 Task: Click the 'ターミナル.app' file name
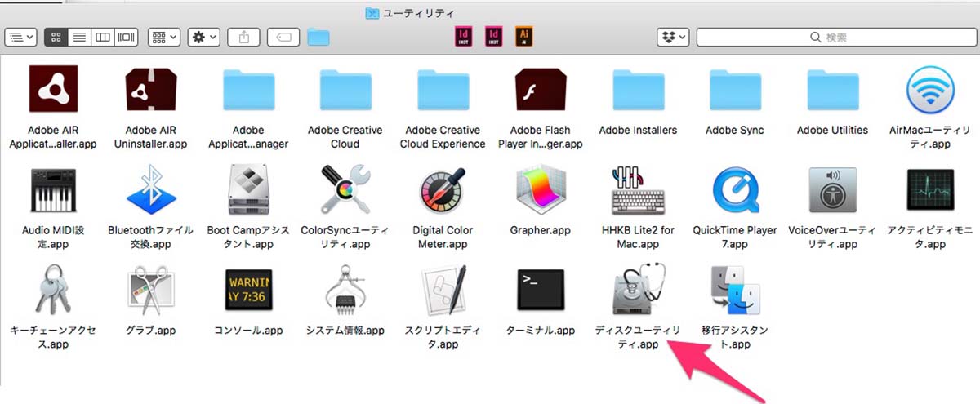pos(540,331)
